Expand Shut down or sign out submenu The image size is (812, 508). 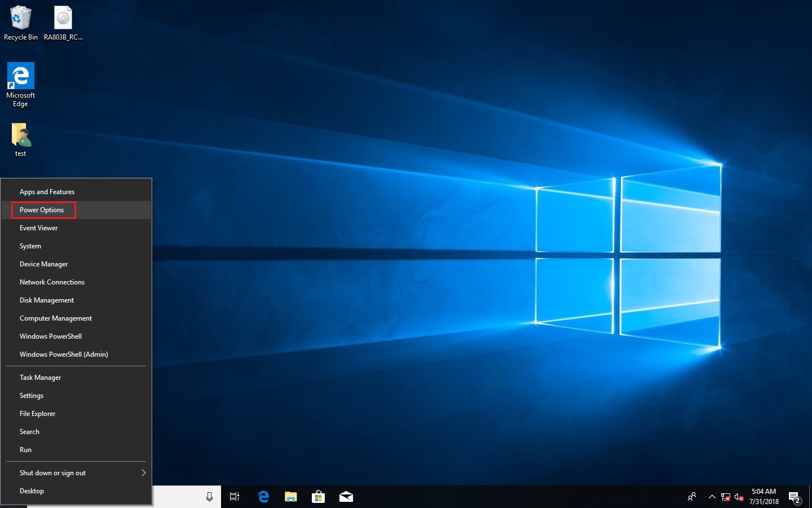coord(76,473)
